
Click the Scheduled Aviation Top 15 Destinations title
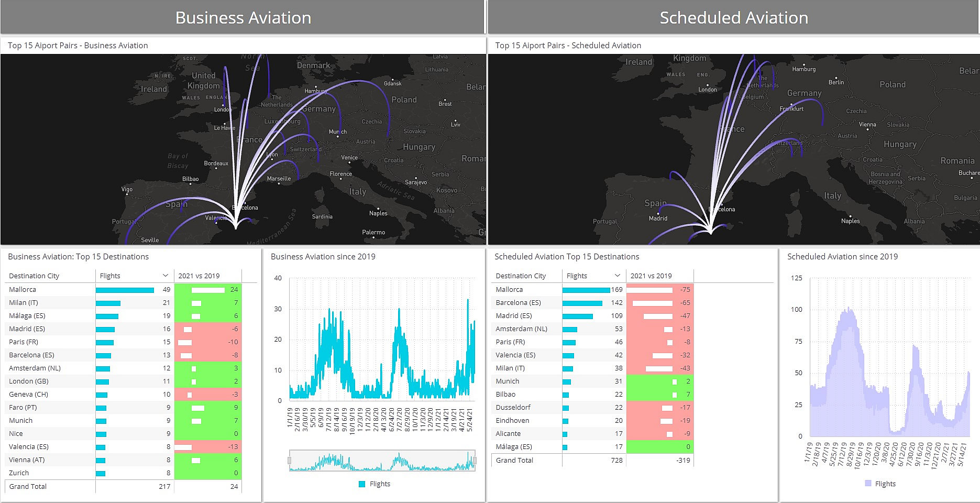pos(567,257)
